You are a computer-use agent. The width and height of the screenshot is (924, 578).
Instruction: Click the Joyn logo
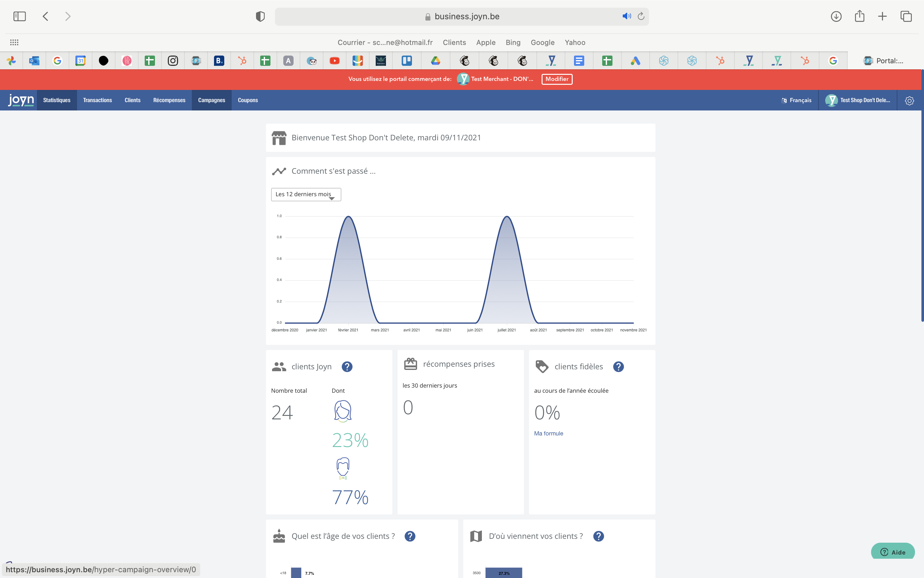click(21, 100)
